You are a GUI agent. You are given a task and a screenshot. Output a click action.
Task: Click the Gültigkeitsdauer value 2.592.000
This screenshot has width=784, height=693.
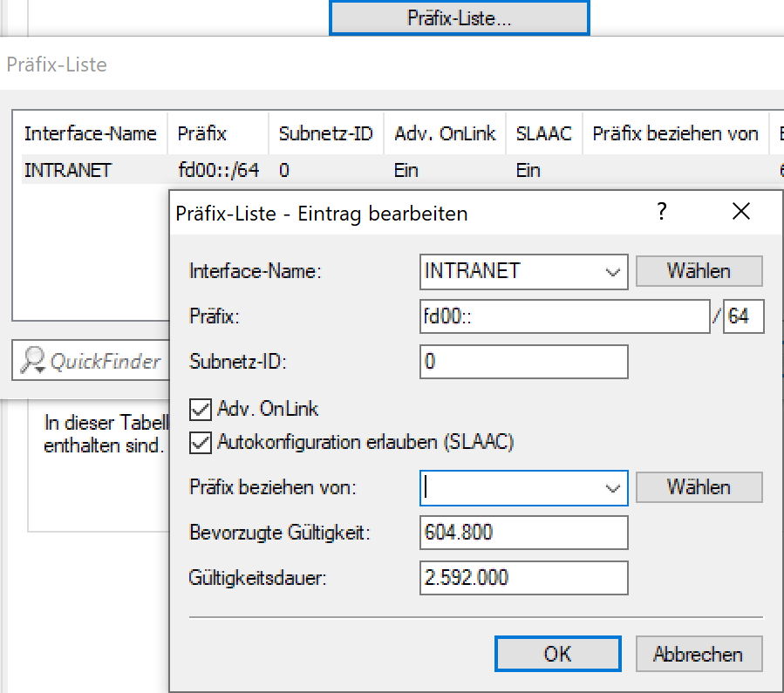click(x=523, y=577)
